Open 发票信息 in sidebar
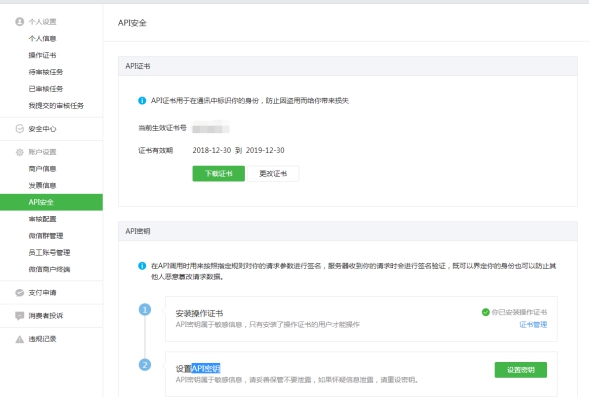This screenshot has width=589, height=398. (42, 185)
